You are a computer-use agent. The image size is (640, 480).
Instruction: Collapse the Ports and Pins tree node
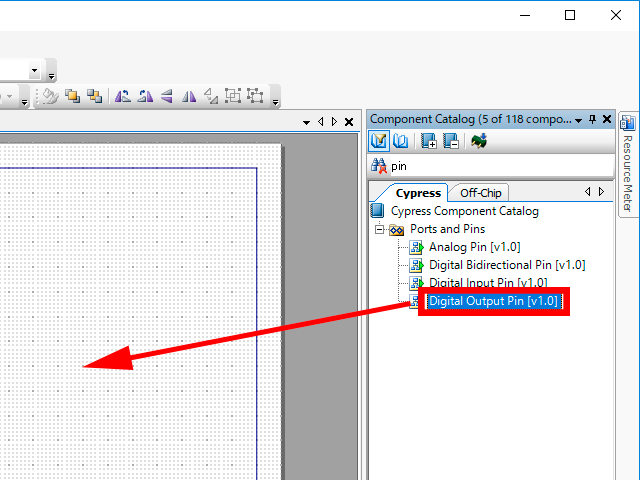click(x=380, y=229)
